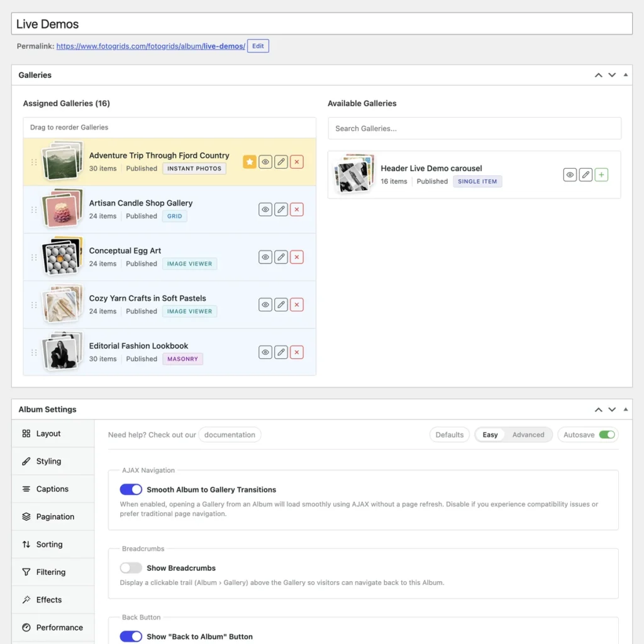
Task: Preview Conceptual Egg Art with eye icon
Action: click(265, 257)
